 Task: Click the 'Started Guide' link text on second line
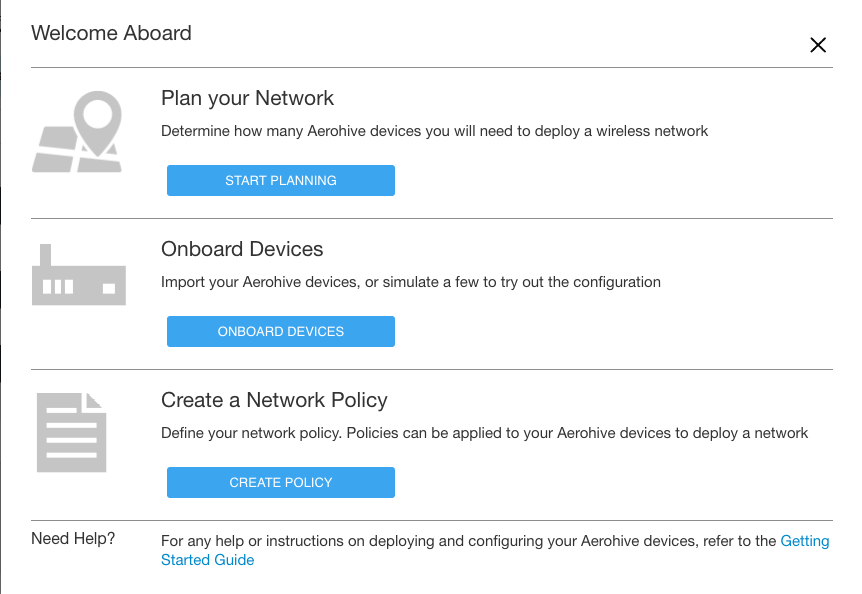(x=207, y=560)
